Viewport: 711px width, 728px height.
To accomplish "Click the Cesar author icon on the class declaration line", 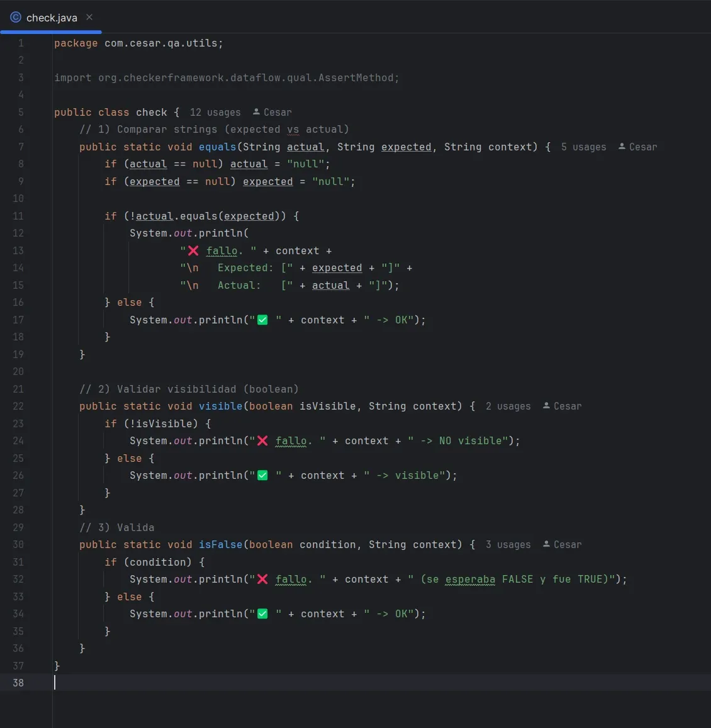I will tap(257, 112).
